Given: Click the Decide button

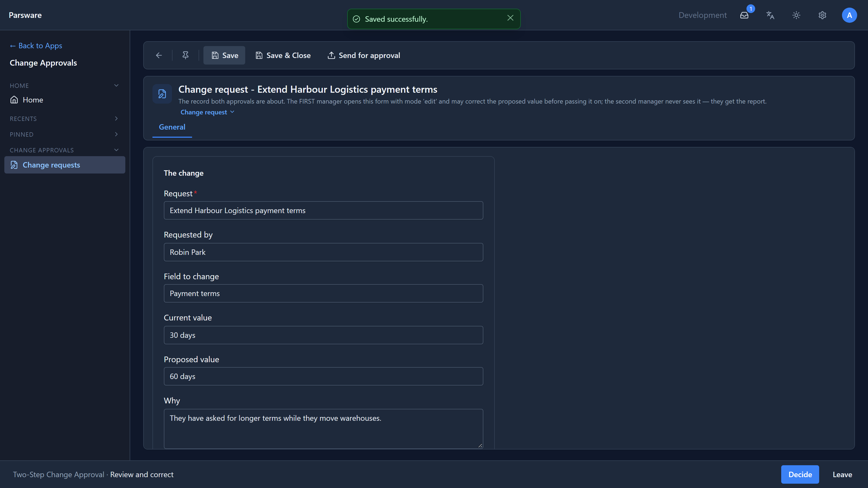Looking at the screenshot, I should pos(800,474).
